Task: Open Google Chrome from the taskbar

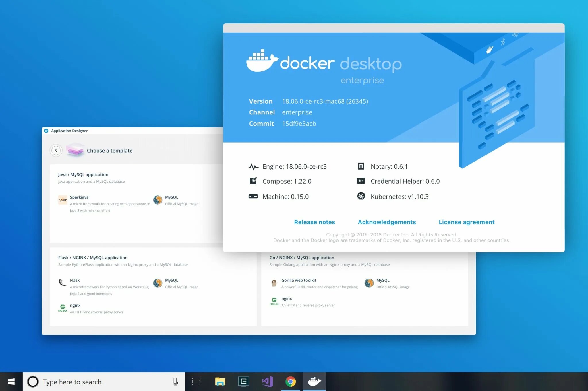Action: pyautogui.click(x=290, y=382)
